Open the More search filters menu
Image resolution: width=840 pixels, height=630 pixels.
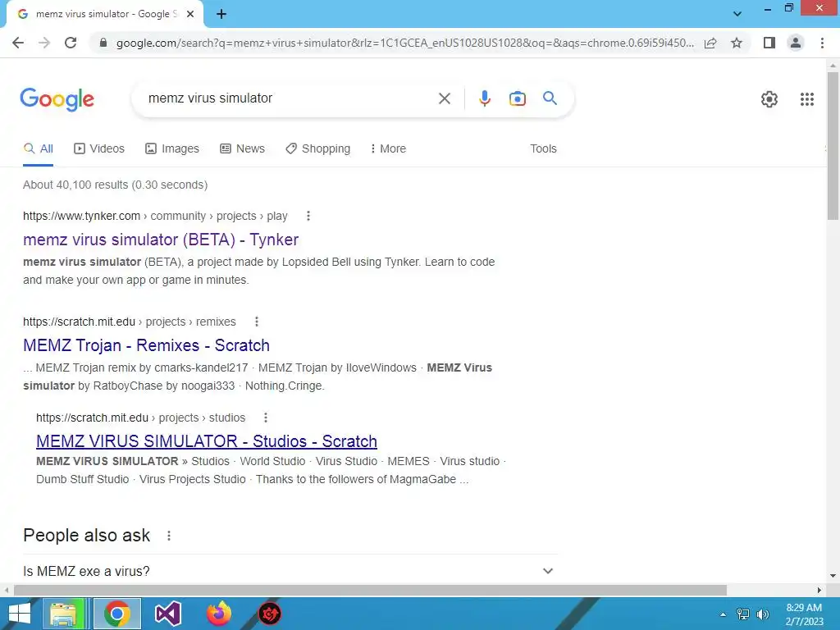[x=388, y=149]
